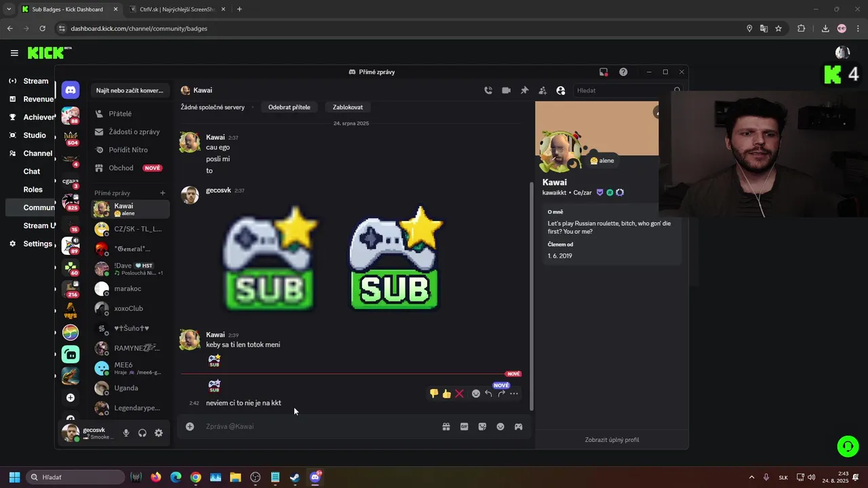Image resolution: width=868 pixels, height=488 pixels.
Task: Open DM with !Dave
Action: click(x=130, y=269)
